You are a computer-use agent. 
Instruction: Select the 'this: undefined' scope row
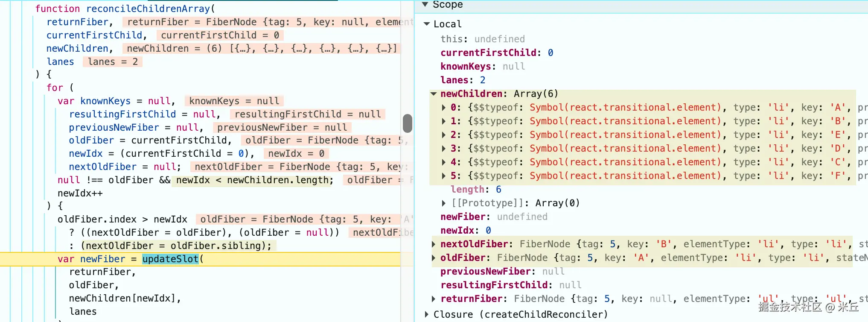click(x=483, y=39)
